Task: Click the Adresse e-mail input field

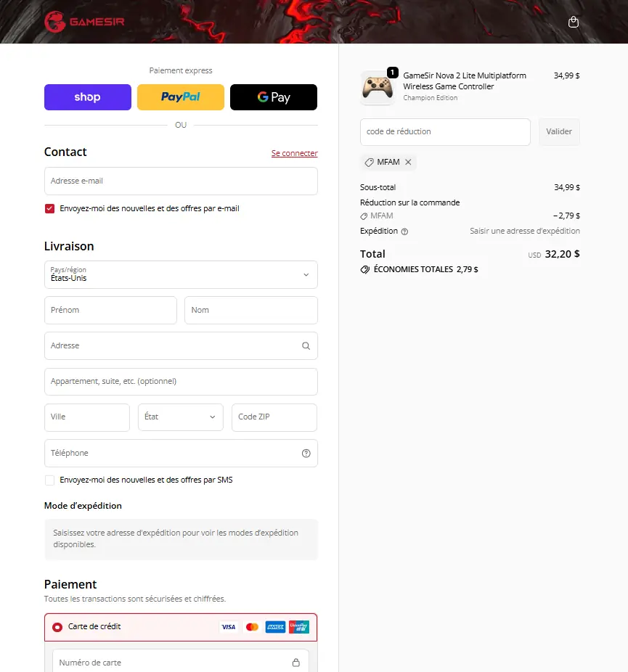Action: pyautogui.click(x=181, y=181)
